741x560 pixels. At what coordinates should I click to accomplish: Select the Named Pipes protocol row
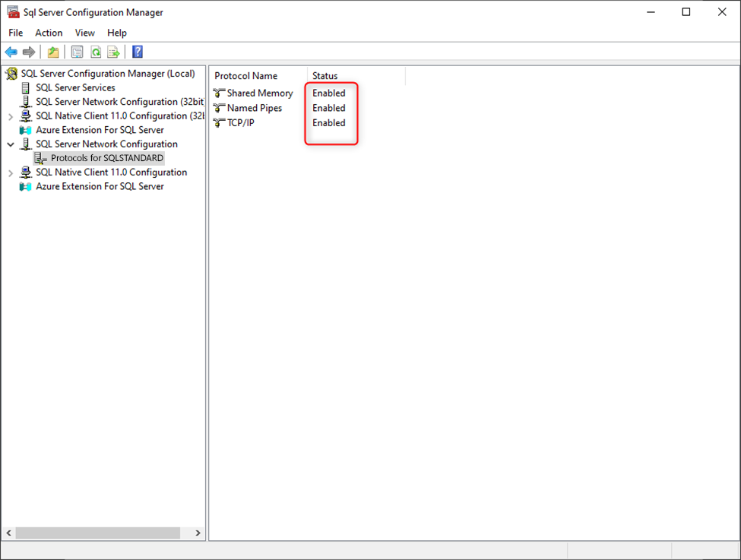255,108
